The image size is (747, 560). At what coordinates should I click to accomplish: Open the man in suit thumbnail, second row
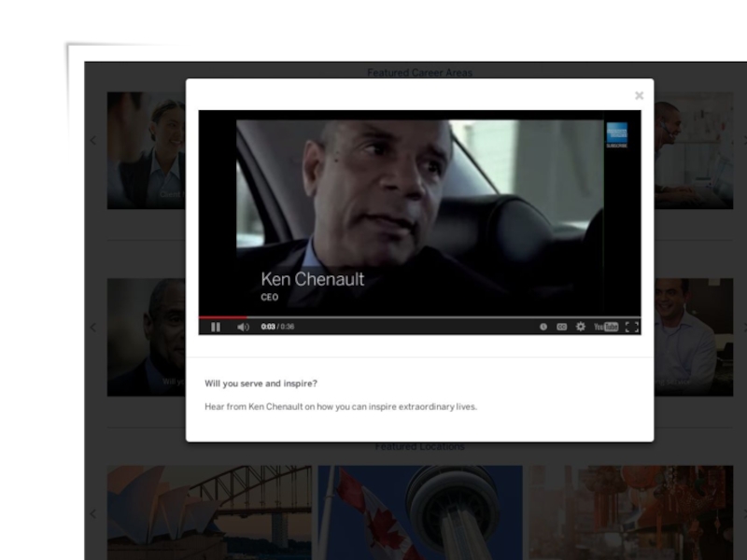click(147, 337)
